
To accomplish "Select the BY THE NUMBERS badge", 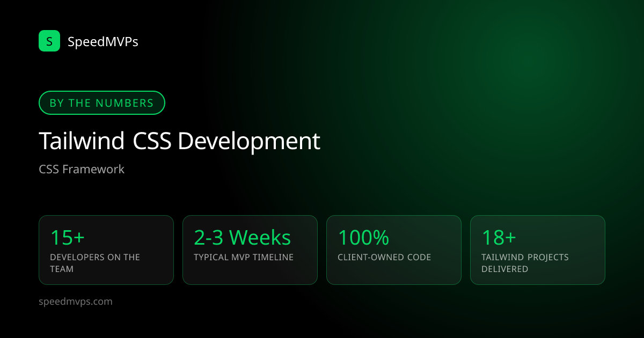I will (102, 103).
